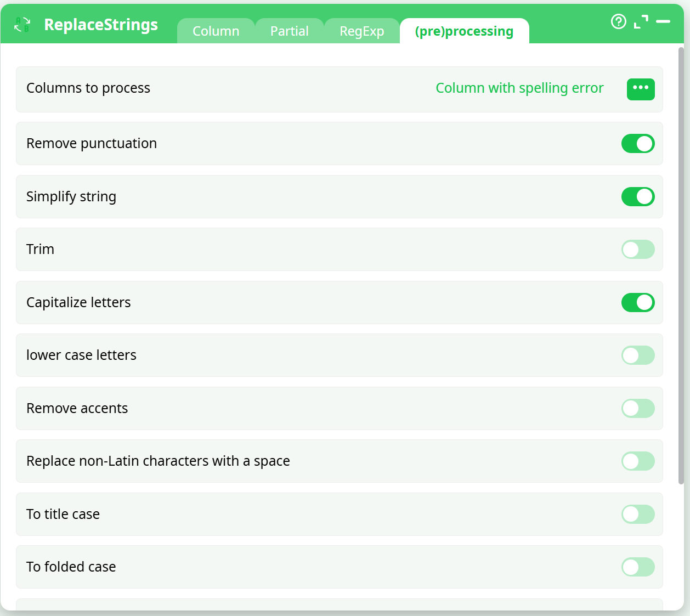Viewport: 690px width, 616px height.
Task: Disable the Remove punctuation toggle
Action: click(x=638, y=144)
